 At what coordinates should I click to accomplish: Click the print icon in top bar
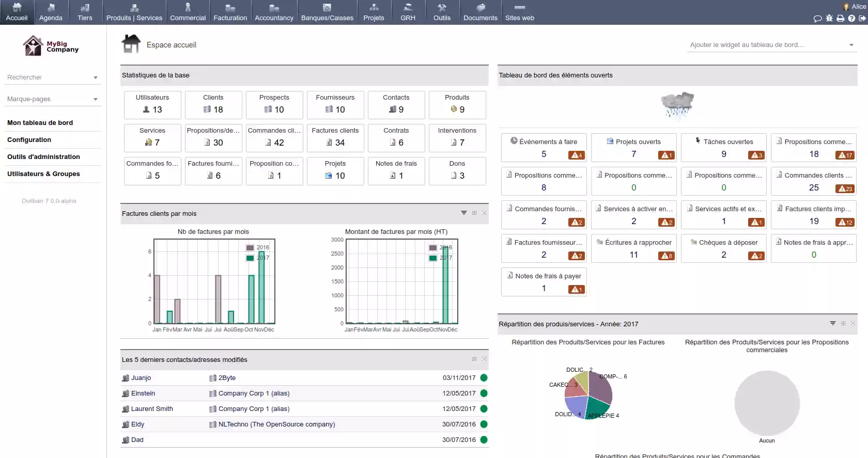tap(841, 18)
